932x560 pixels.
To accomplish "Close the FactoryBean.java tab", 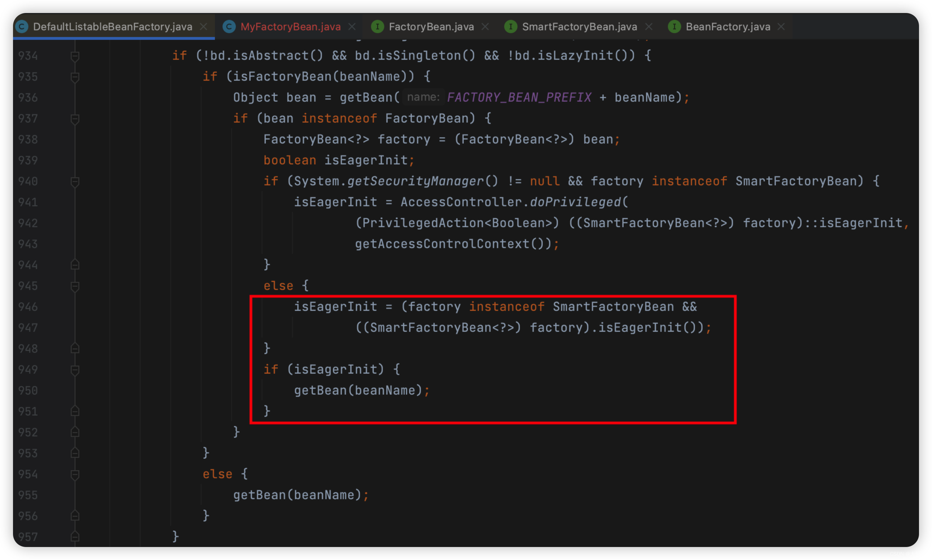I will click(485, 27).
